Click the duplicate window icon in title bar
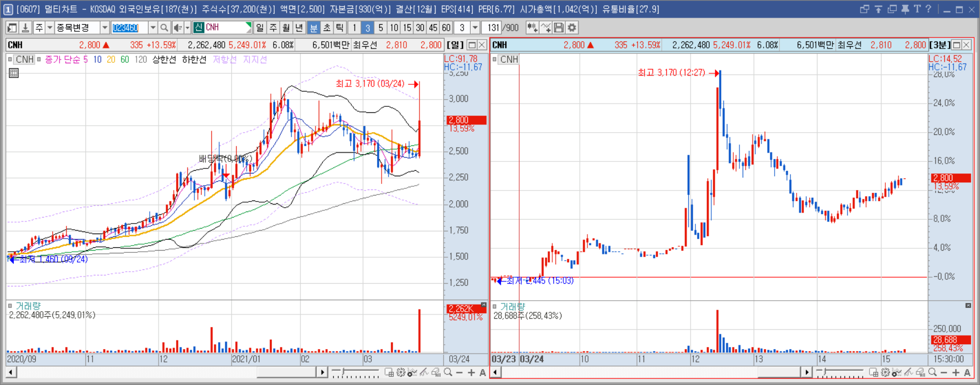 pos(892,9)
